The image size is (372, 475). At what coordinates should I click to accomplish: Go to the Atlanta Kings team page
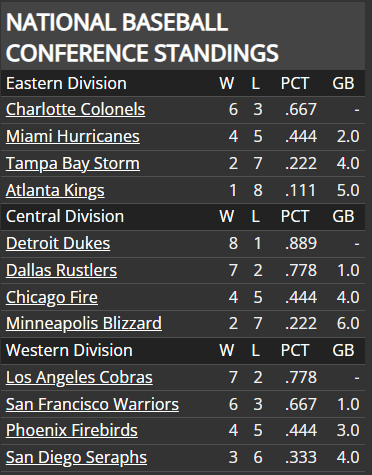coord(55,190)
